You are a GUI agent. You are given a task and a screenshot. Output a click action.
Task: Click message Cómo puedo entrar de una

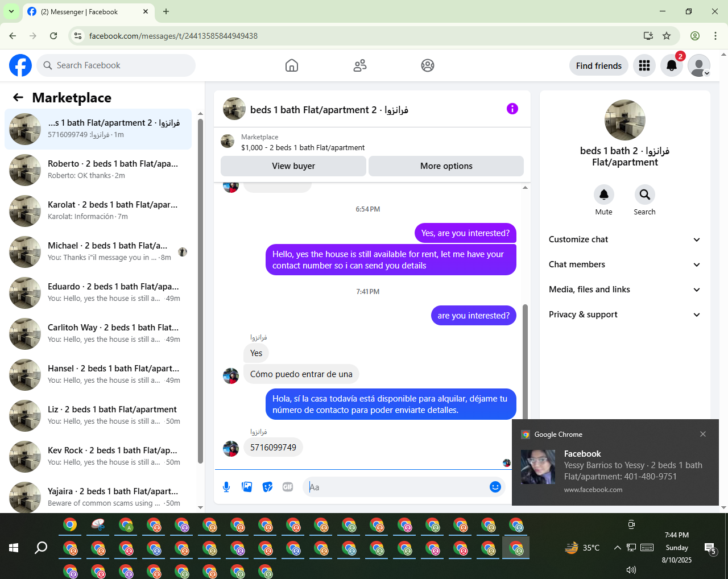tap(301, 374)
